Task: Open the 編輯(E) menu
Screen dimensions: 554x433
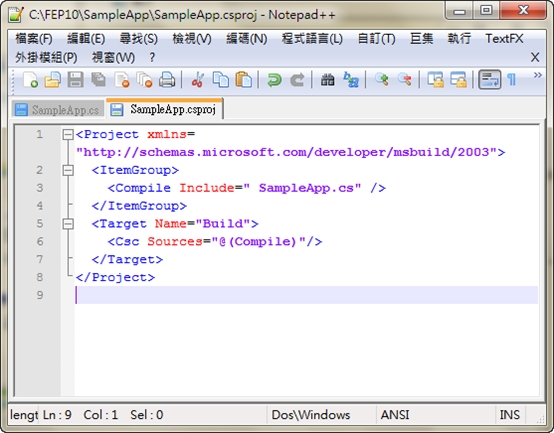Action: coord(86,38)
